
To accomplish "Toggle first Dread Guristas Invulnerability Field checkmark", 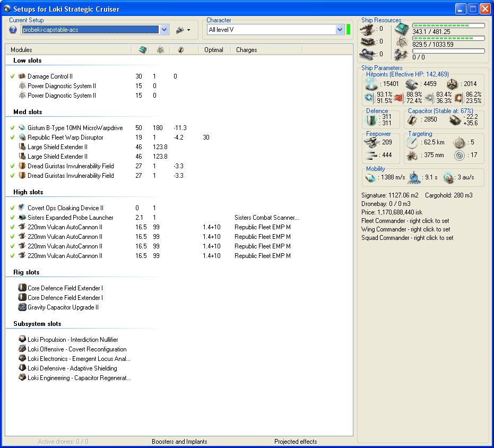I will pyautogui.click(x=12, y=166).
